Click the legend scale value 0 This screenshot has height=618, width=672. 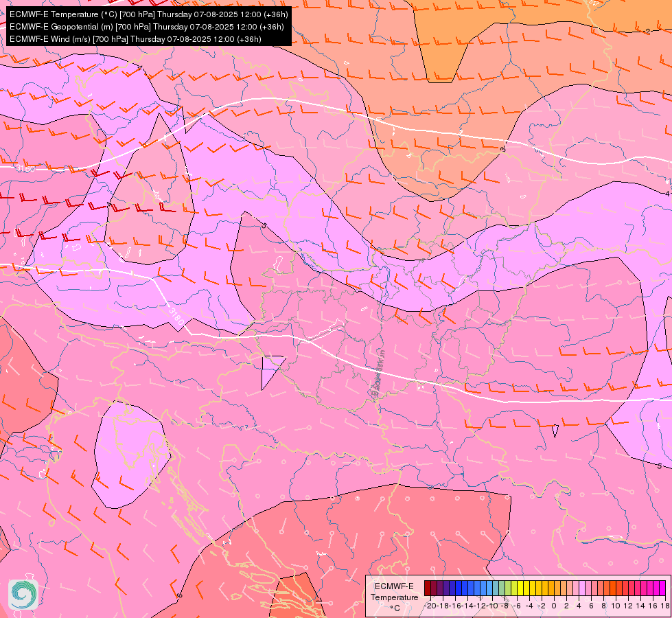click(x=554, y=606)
